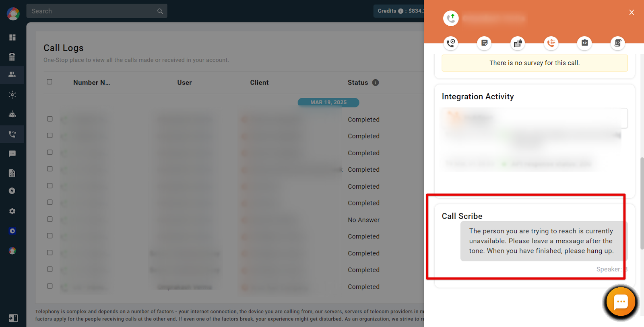Toggle the select-all checkbox in table header
This screenshot has width=644, height=327.
pos(50,82)
